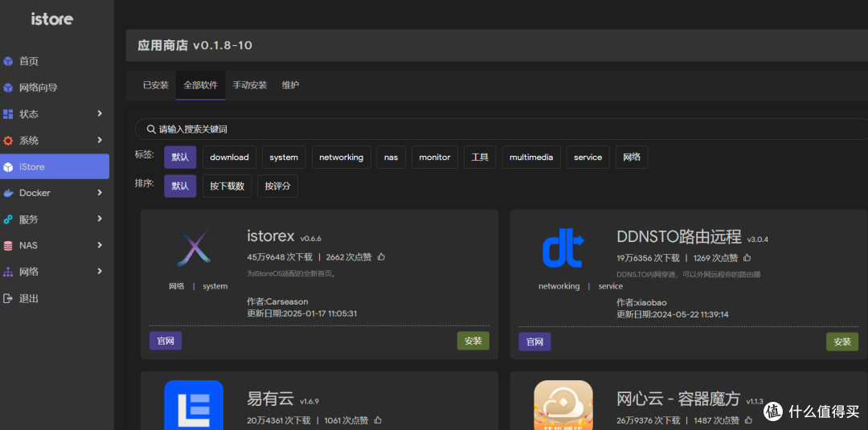This screenshot has height=430, width=868.
Task: Click the 系统 gear icon
Action: point(8,141)
